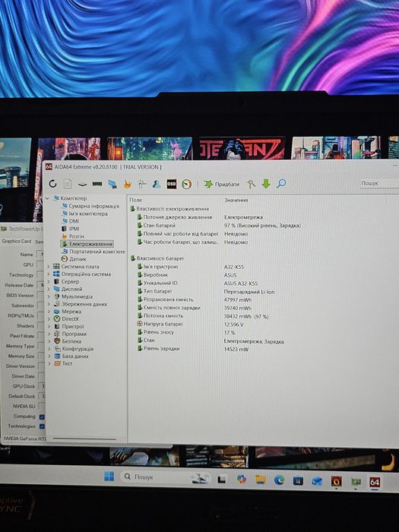
Task: Switch to Graphics Card tab in TechPowerUp window
Action: 16,241
